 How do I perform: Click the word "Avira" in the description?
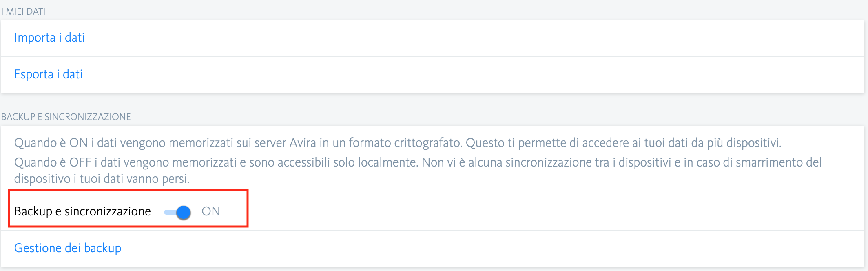(303, 143)
